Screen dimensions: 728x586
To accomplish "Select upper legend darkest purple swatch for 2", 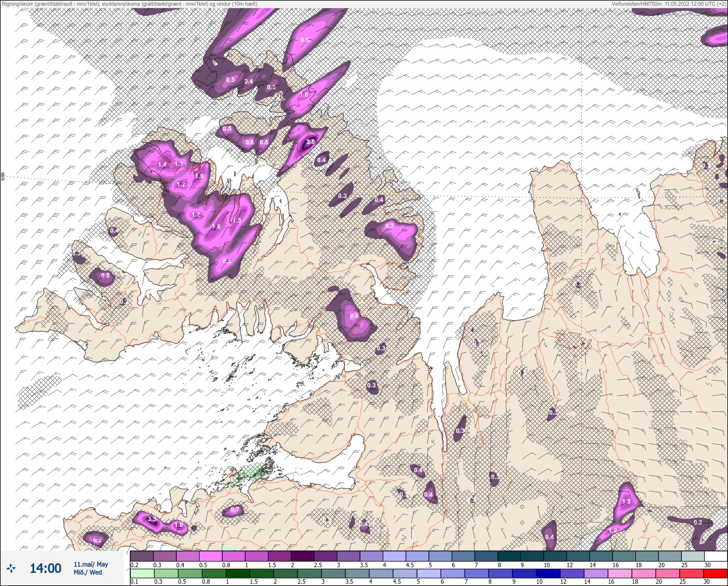I will click(x=302, y=556).
